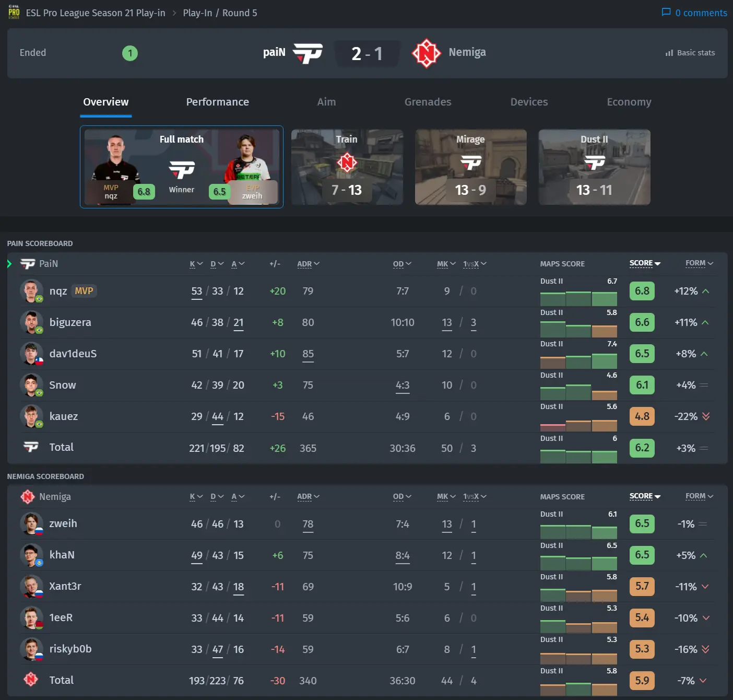Click zweih player avatar in Nemiga scoreboard
The width and height of the screenshot is (733, 700).
pyautogui.click(x=31, y=523)
